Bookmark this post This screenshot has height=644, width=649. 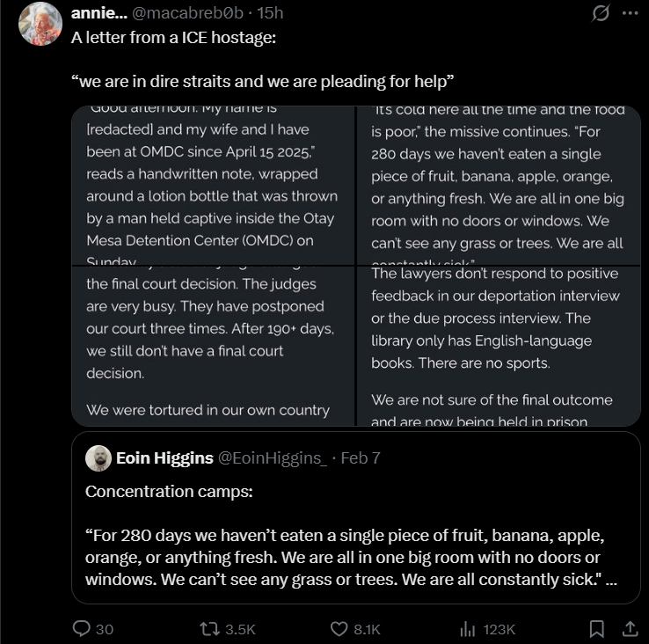click(x=596, y=628)
